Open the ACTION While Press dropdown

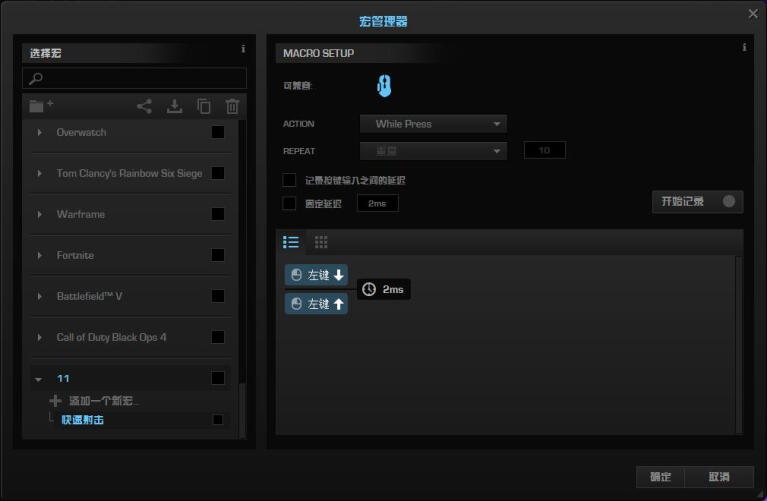(433, 124)
